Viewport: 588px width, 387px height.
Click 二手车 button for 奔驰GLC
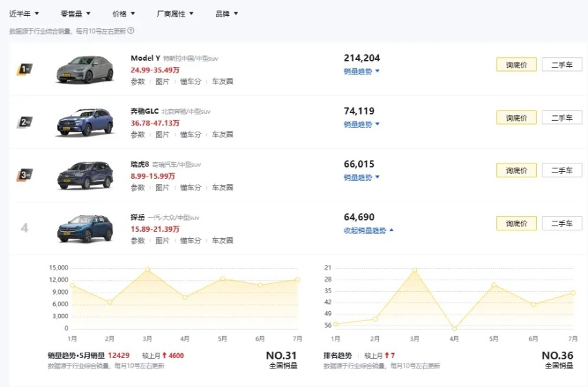point(562,118)
